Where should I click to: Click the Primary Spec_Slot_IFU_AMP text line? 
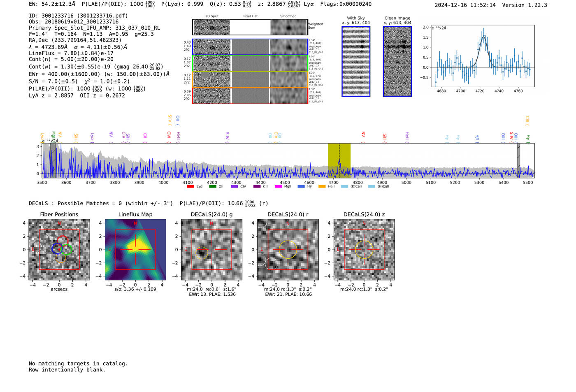(x=95, y=28)
